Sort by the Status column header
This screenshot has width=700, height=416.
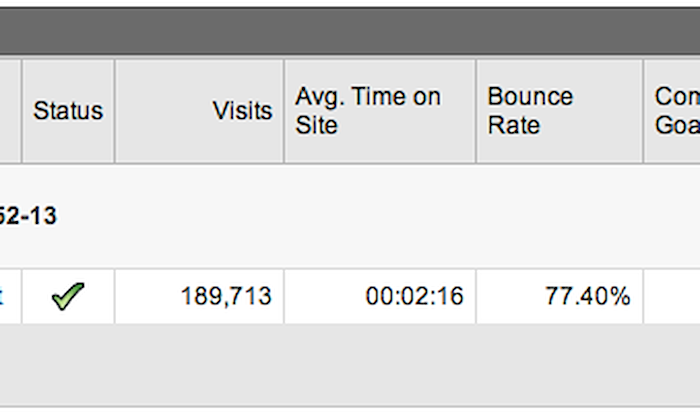68,111
